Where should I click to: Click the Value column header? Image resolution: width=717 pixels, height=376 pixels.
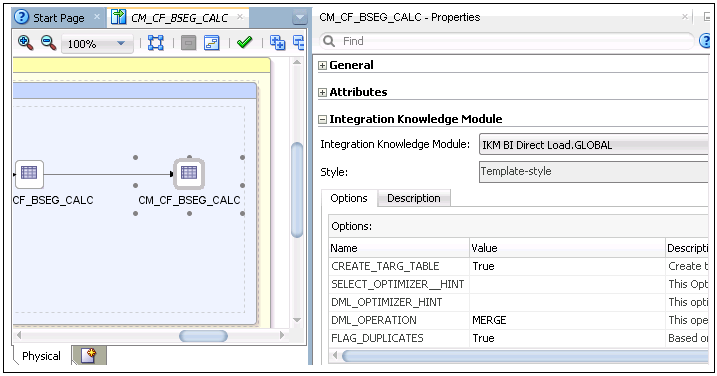[567, 248]
